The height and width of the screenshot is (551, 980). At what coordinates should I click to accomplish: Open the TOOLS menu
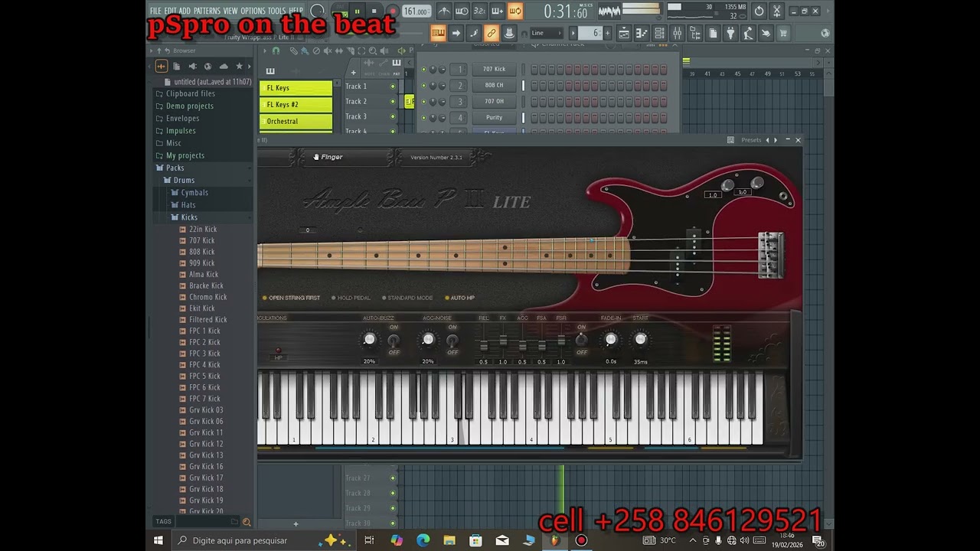point(276,11)
